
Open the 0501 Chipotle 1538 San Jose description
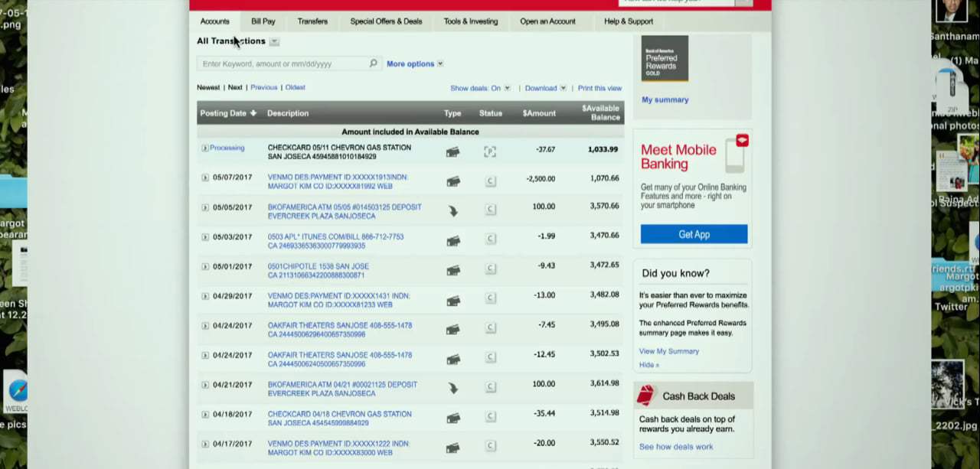point(318,271)
